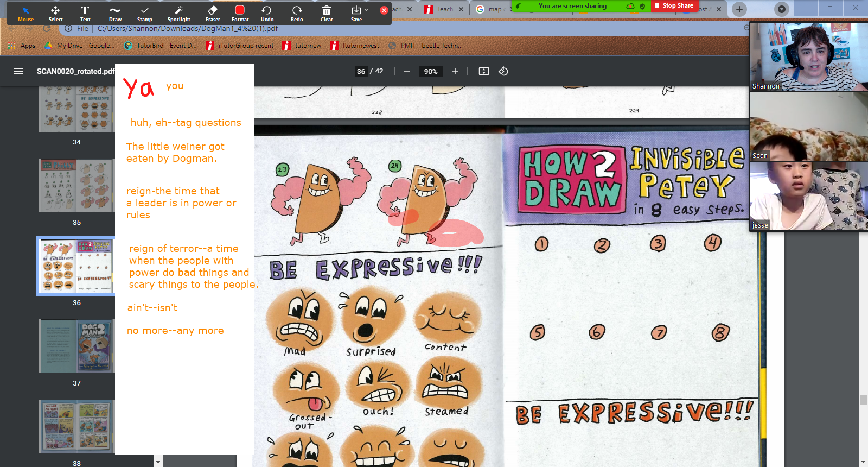Click the page scrollbar down arrow
The height and width of the screenshot is (467, 868).
[863, 462]
